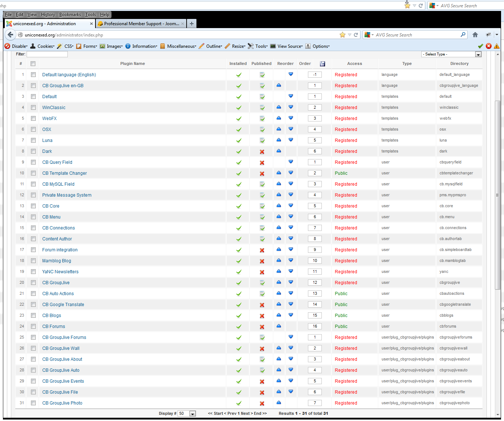Publish the CB Query Field plugin

point(262,163)
